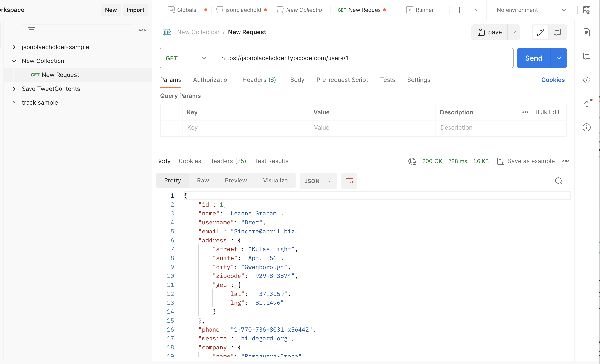Switch response view to Preview
This screenshot has width=600, height=364.
tap(236, 181)
